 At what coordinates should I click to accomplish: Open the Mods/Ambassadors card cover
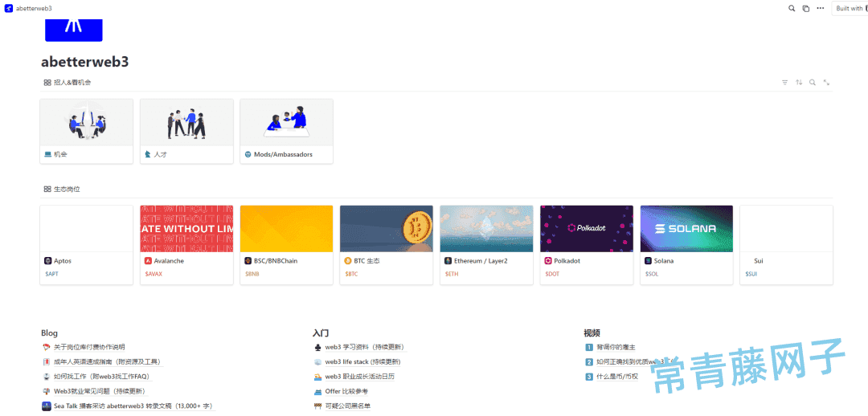tap(286, 122)
